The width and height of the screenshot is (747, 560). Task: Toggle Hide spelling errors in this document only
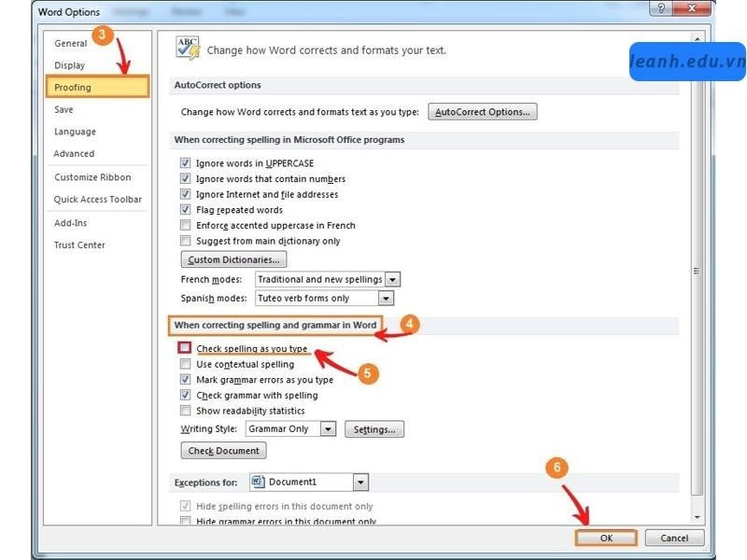[x=185, y=506]
